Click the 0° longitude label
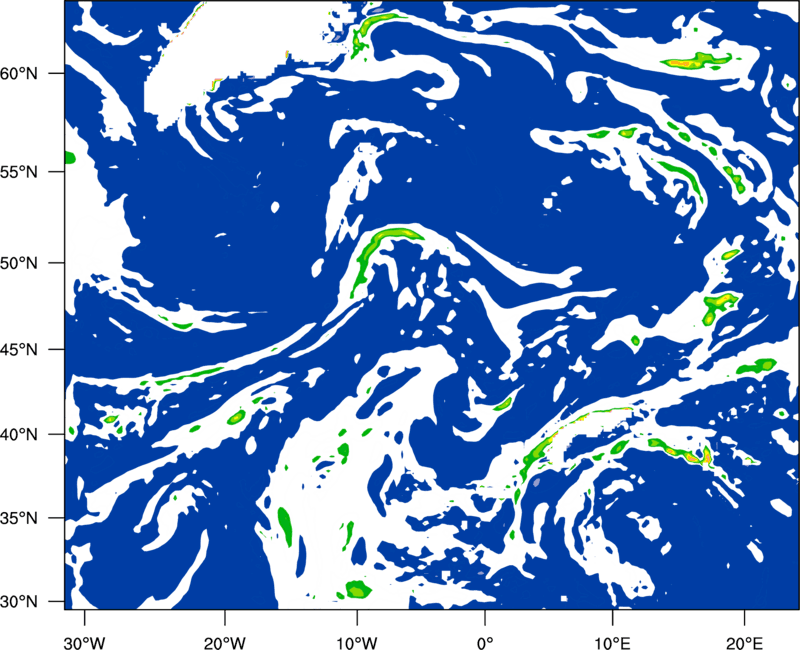 tap(484, 643)
